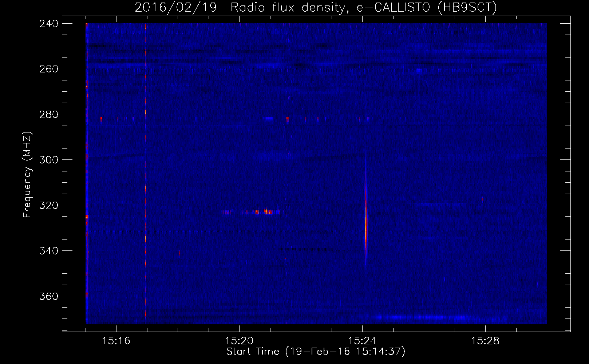
Task: Select the 260 frequency tick label
Action: click(x=49, y=69)
